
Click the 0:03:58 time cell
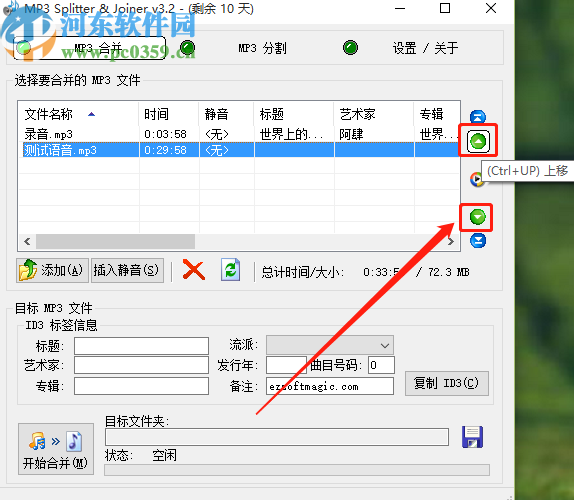pos(165,134)
